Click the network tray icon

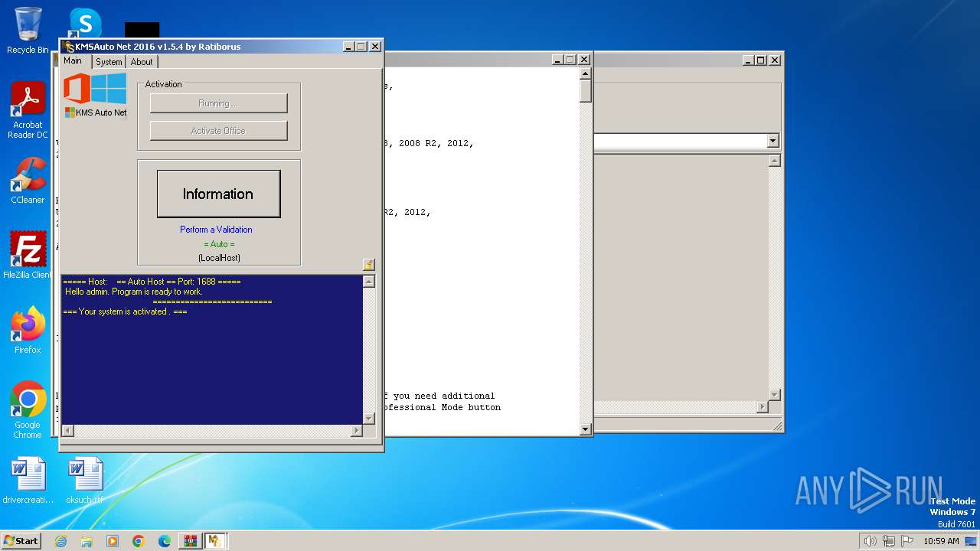click(889, 541)
